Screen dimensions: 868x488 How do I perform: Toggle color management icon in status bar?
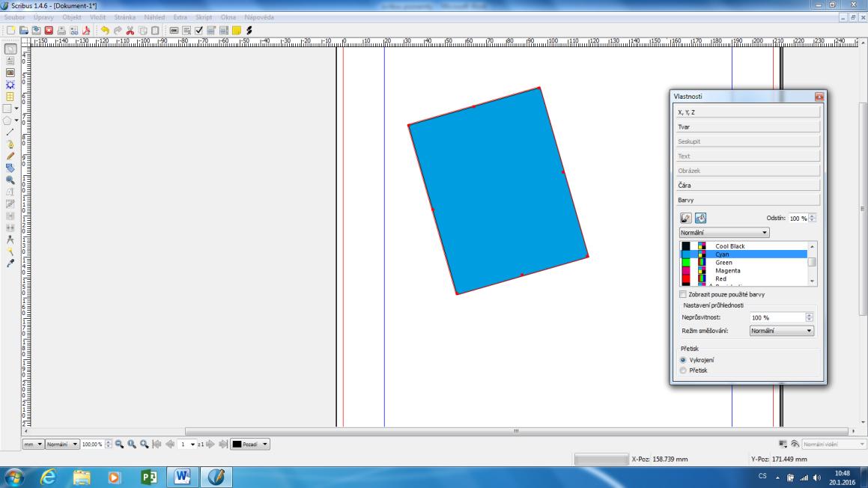tap(783, 445)
